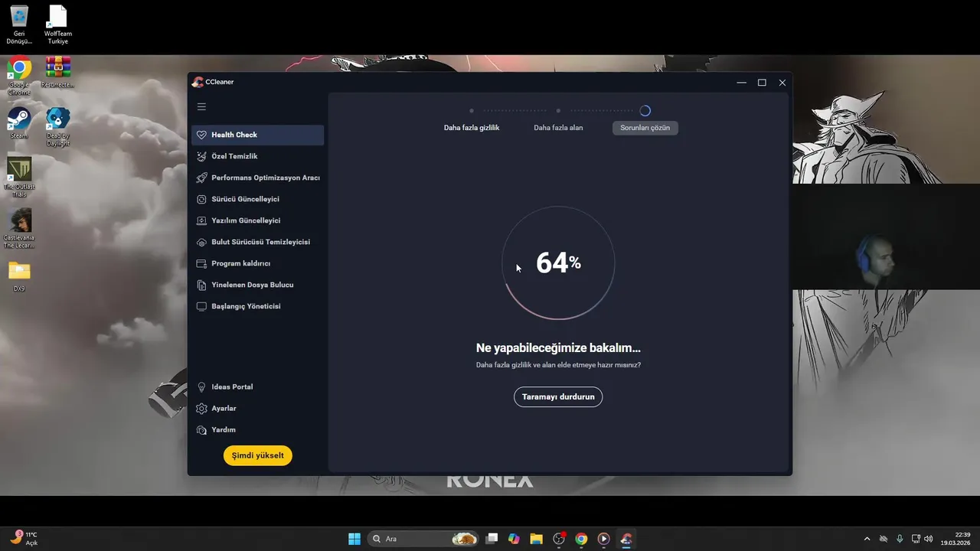The height and width of the screenshot is (551, 980).
Task: Open the Windows Start menu
Action: click(x=354, y=539)
